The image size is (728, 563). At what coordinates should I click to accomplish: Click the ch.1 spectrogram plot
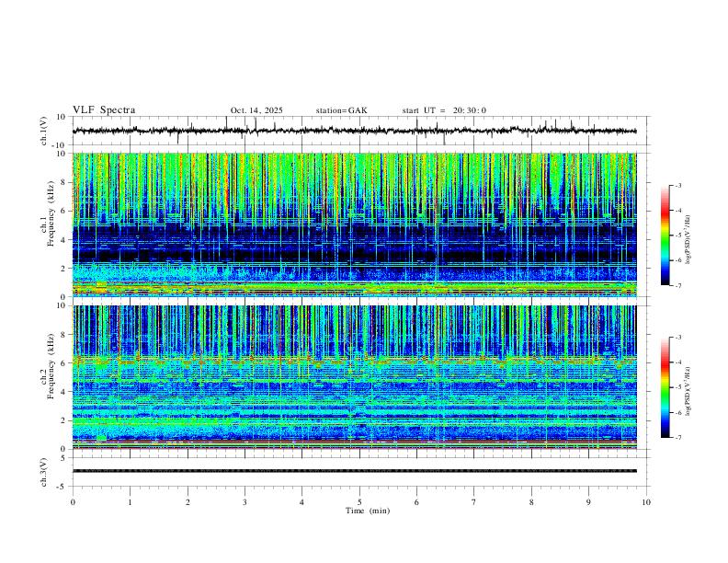(x=354, y=224)
